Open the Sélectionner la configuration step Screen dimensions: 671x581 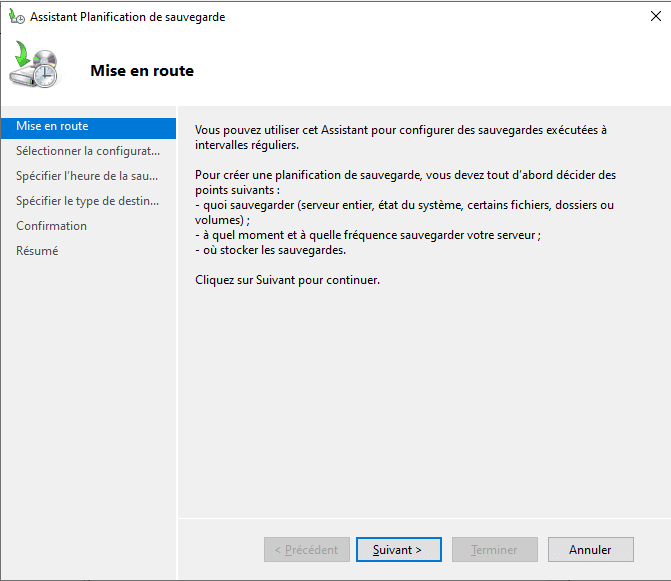pos(87,151)
